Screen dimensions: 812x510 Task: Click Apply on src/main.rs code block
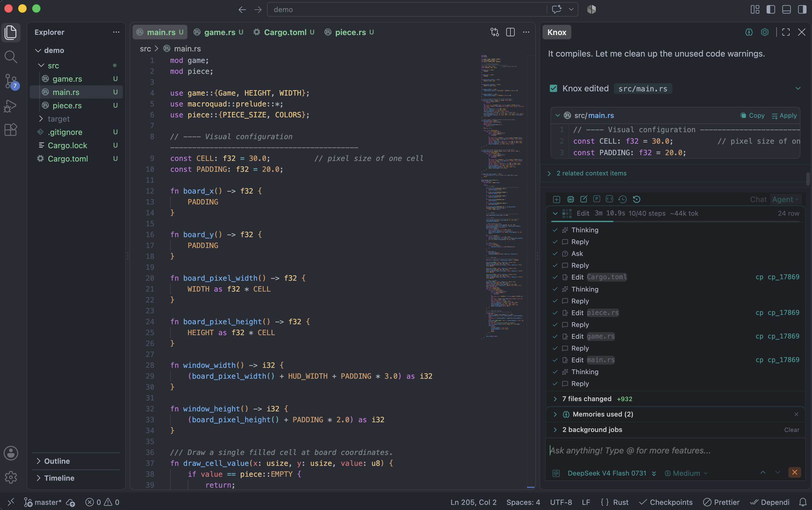(784, 115)
